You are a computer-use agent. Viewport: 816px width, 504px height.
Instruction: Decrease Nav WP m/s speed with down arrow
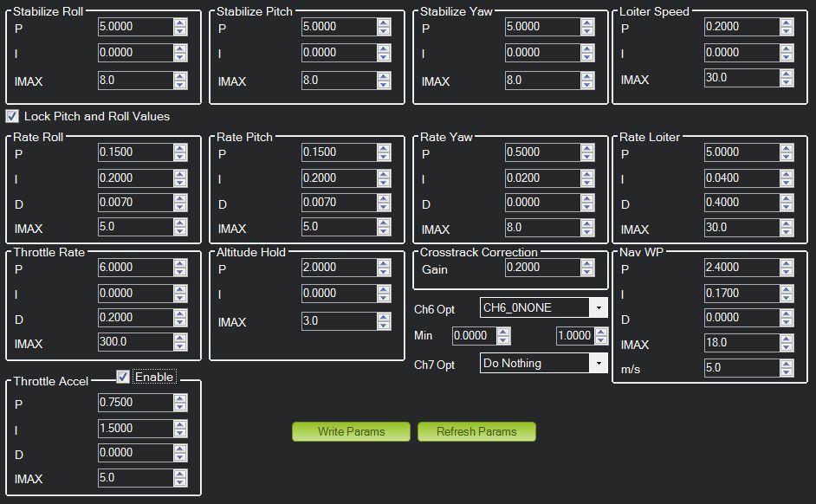[787, 372]
